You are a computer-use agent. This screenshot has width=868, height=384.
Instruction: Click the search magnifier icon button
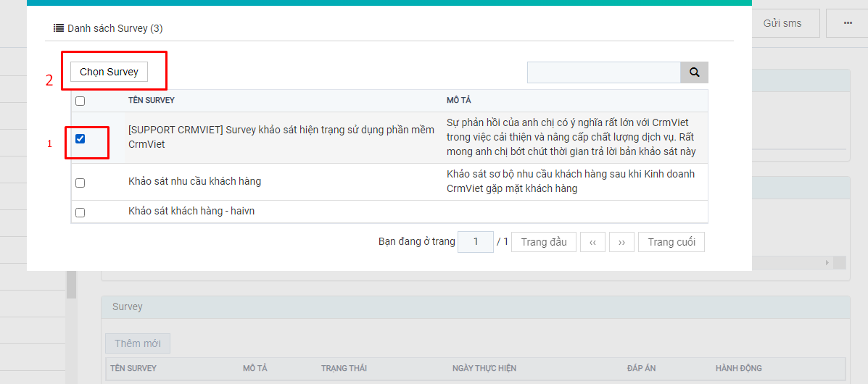click(x=694, y=72)
